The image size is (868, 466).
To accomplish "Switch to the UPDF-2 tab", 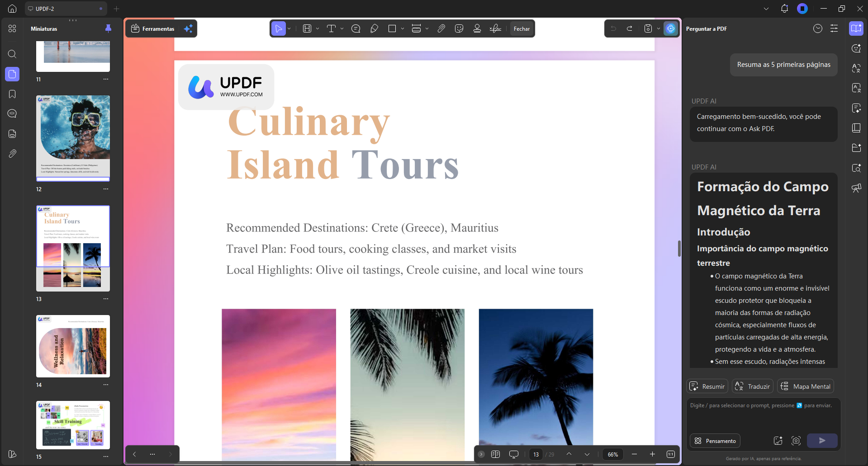I will [66, 9].
